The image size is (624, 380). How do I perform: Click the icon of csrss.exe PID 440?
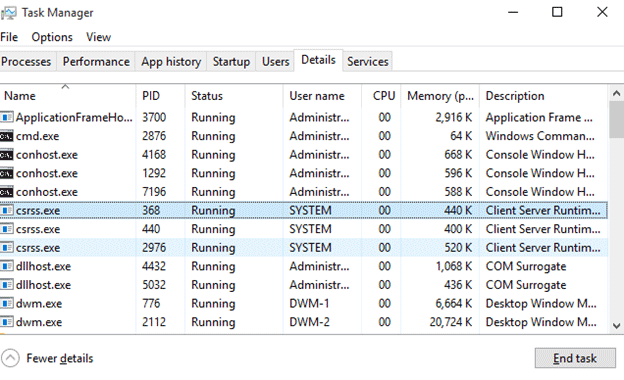[x=7, y=229]
